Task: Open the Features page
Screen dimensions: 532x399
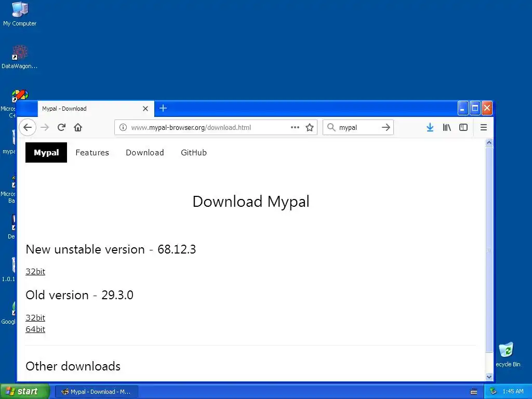Action: (x=92, y=153)
